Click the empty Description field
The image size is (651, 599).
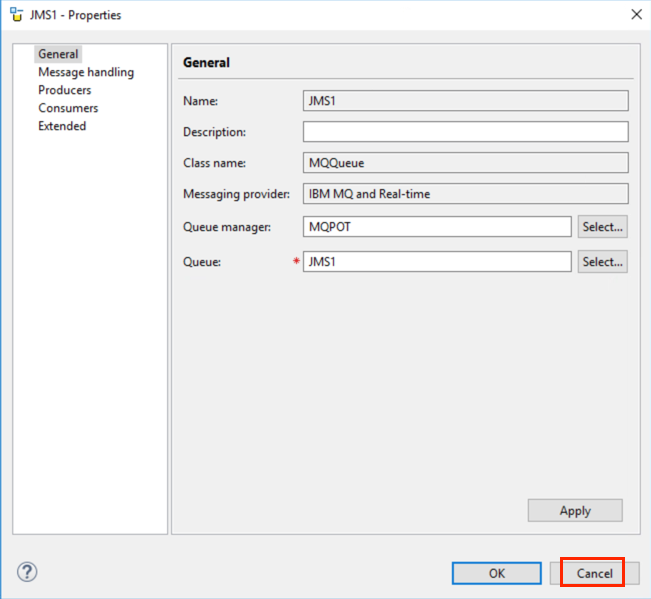click(x=465, y=132)
